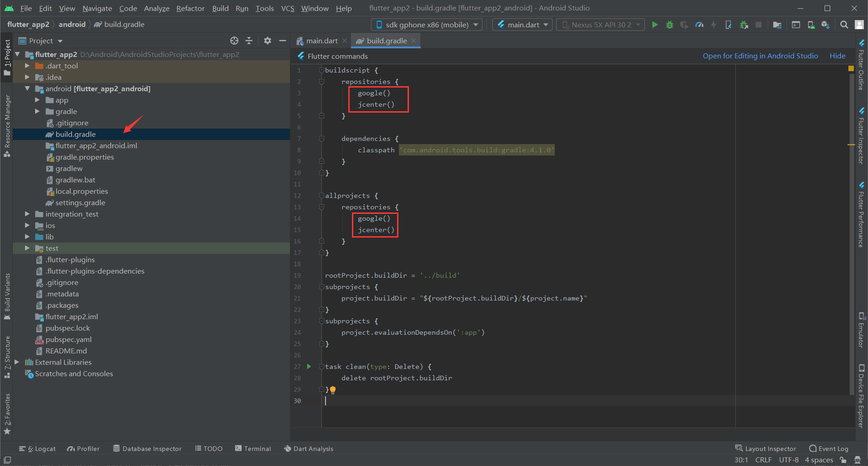Open Flutter Inspector side panel
The width and height of the screenshot is (868, 466).
coord(861,136)
